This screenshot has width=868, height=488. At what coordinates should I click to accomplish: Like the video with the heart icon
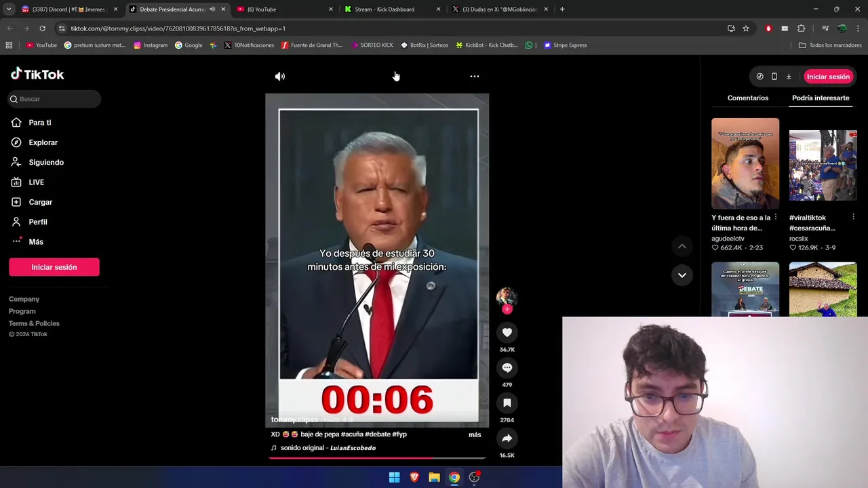507,332
